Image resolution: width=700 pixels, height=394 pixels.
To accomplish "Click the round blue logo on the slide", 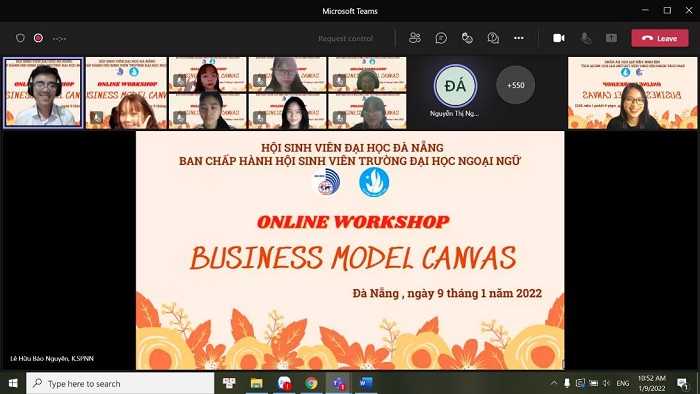I will click(374, 182).
